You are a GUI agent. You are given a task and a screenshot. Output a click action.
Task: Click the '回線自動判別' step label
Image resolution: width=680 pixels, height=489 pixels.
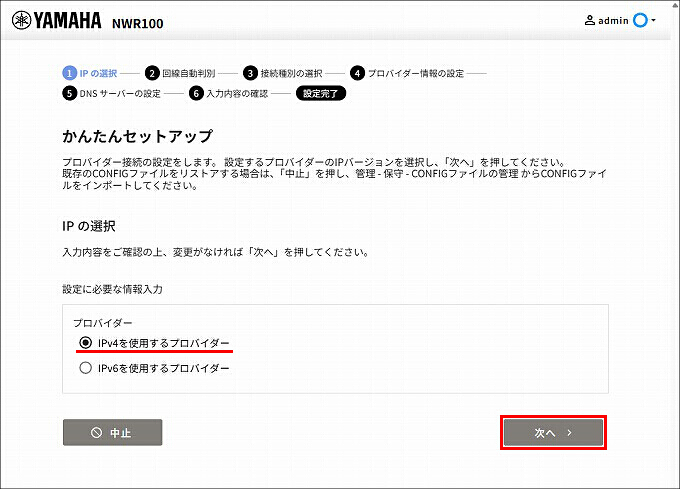point(189,73)
